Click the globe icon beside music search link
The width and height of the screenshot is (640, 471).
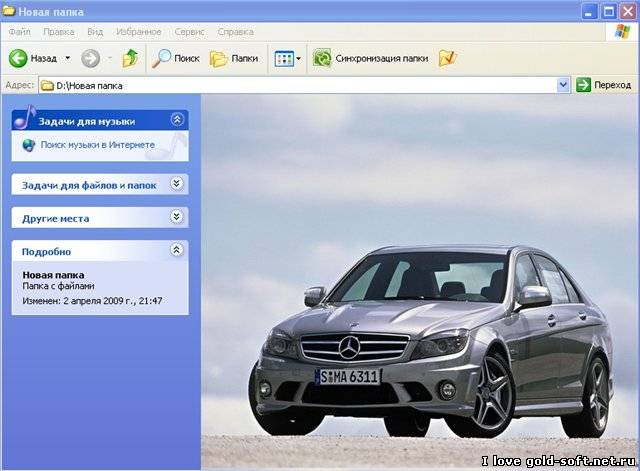click(x=29, y=145)
